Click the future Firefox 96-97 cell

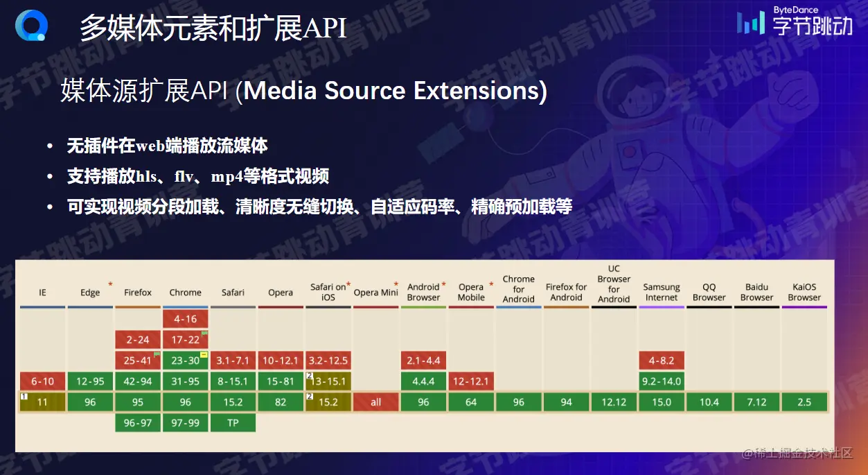click(x=138, y=423)
